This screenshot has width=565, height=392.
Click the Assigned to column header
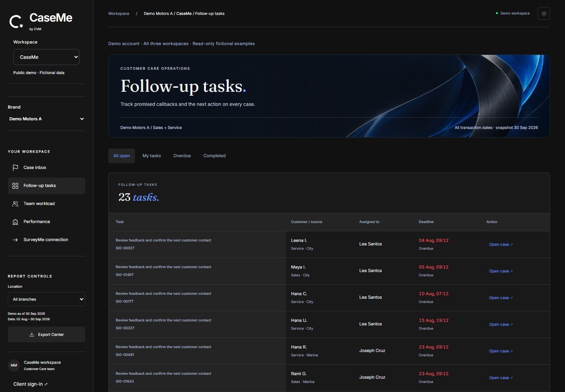coord(369,222)
